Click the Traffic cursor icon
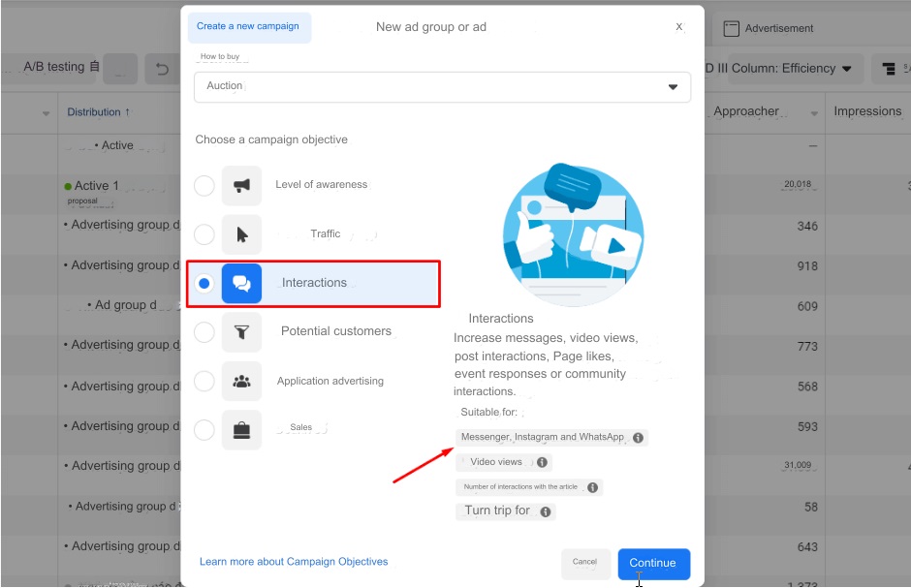The image size is (911, 588). (x=241, y=234)
